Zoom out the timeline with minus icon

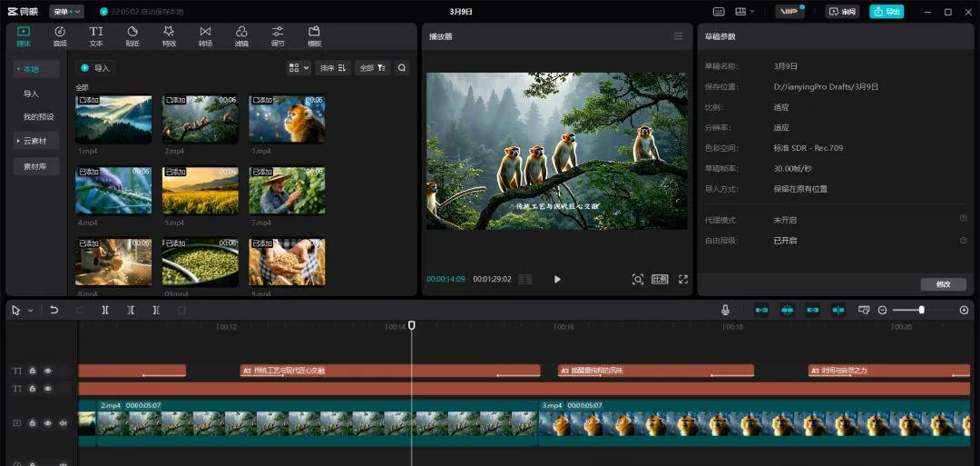pos(882,311)
